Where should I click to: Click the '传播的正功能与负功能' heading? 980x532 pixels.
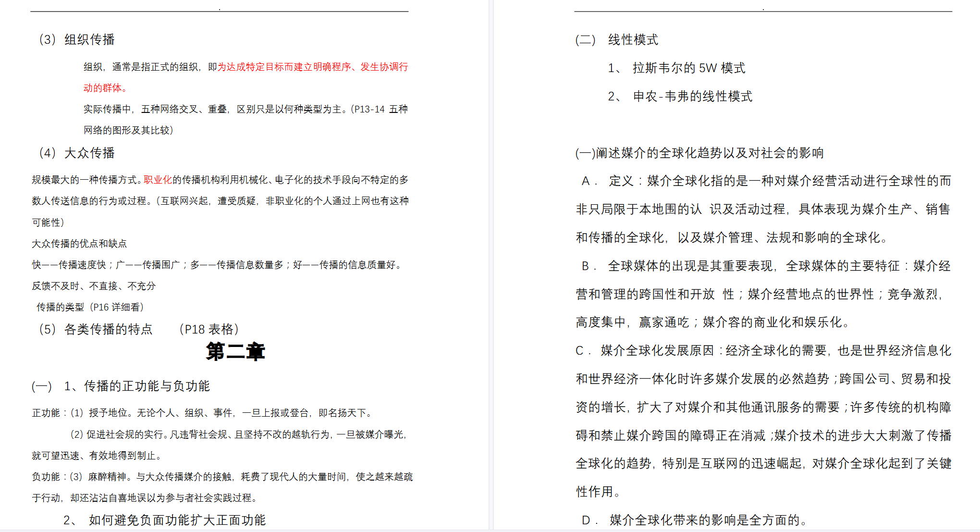[x=147, y=386]
